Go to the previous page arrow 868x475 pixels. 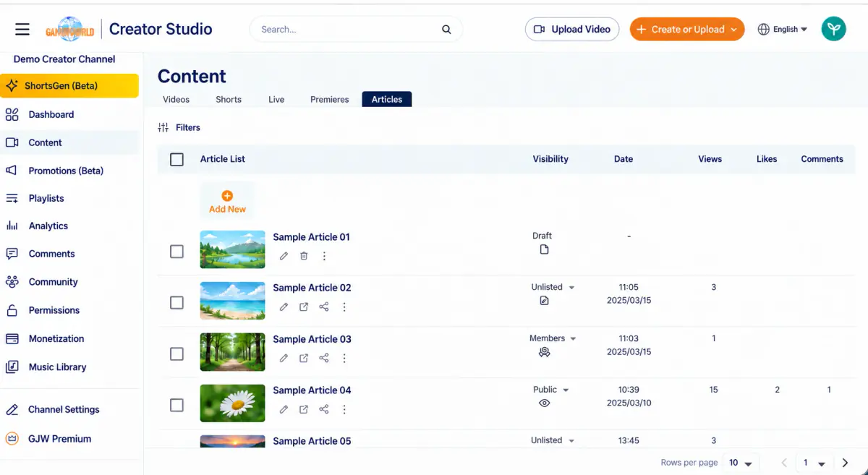783,463
